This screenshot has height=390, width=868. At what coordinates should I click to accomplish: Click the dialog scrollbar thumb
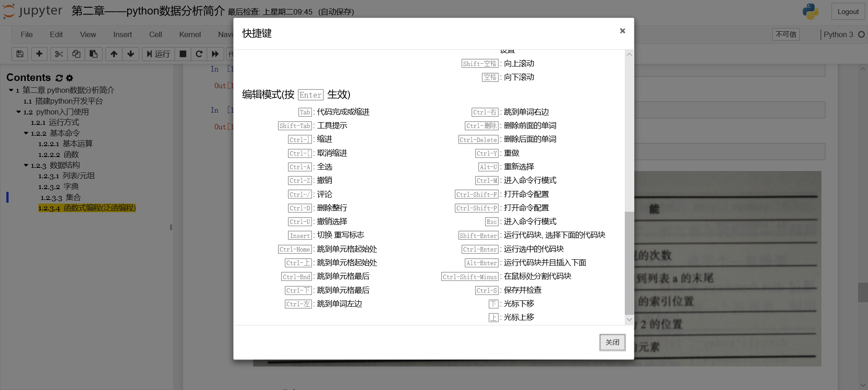629,263
